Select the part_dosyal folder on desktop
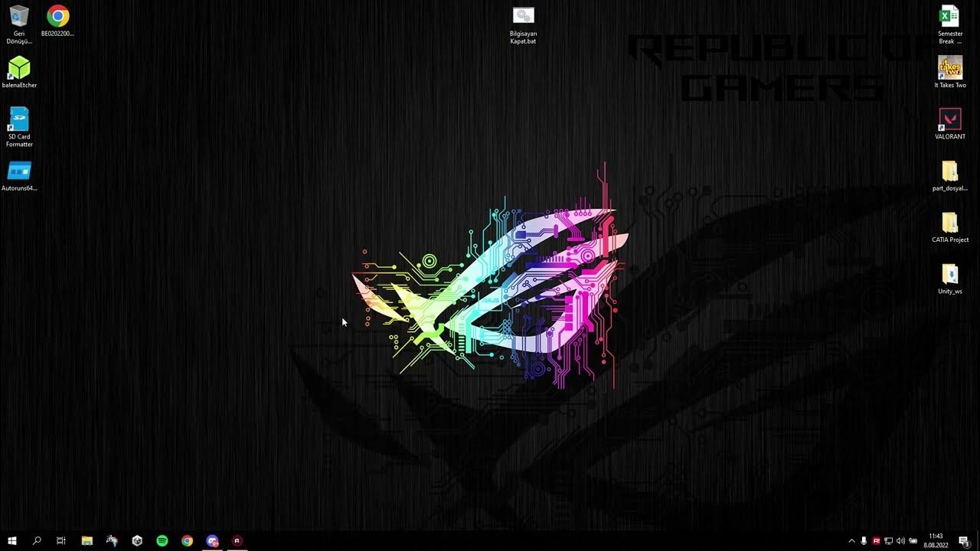 tap(950, 176)
